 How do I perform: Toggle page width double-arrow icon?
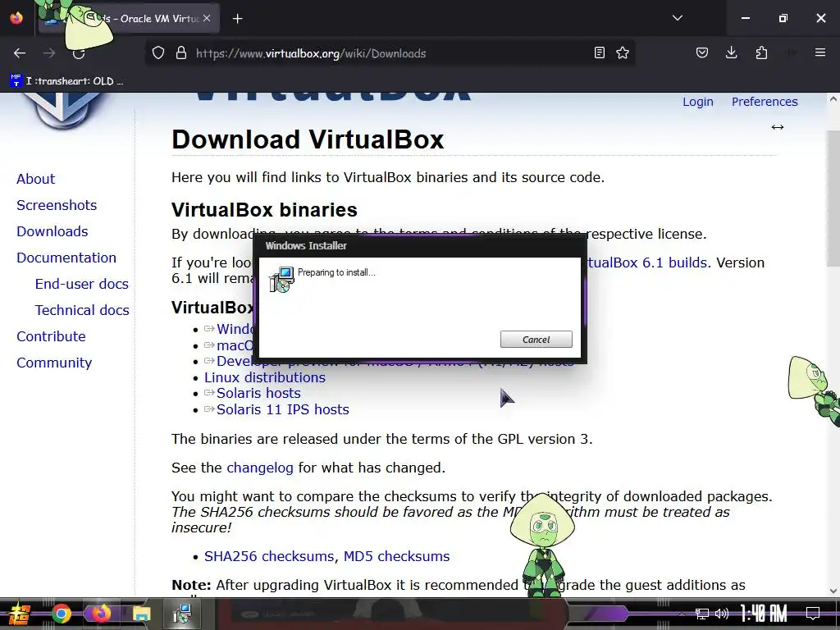[x=778, y=127]
